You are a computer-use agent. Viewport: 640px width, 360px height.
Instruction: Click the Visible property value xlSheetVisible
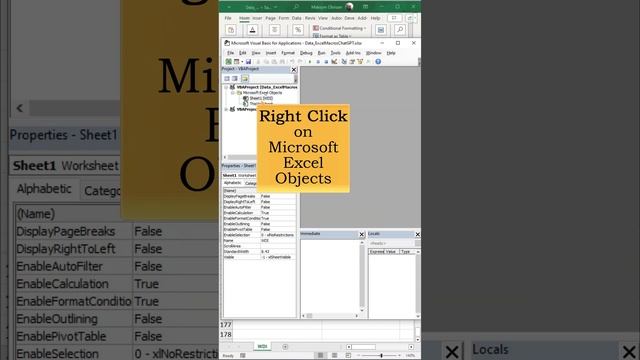[278, 257]
